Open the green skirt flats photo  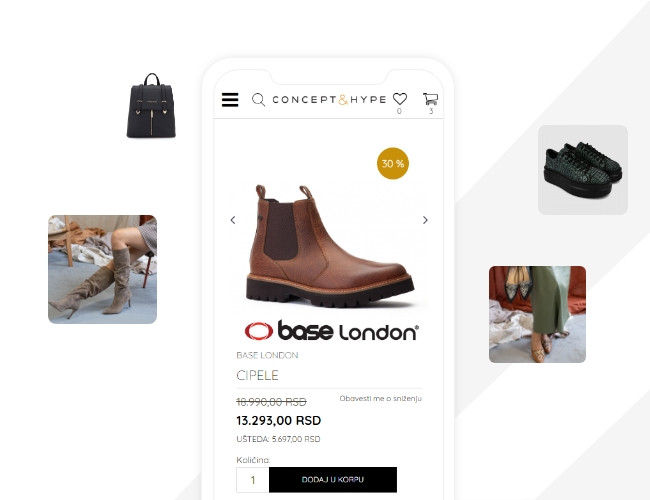[x=537, y=314]
